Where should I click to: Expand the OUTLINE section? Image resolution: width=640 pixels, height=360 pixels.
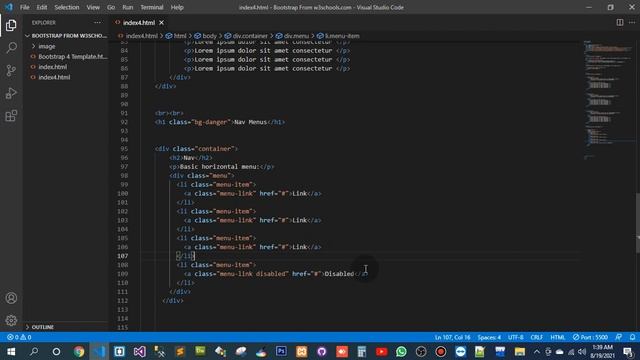coord(42,327)
